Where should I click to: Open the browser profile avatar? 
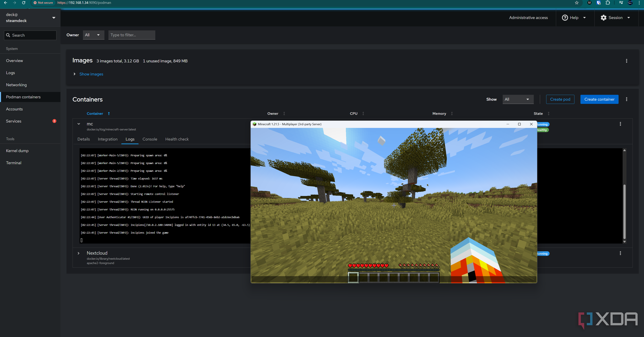coord(630,3)
